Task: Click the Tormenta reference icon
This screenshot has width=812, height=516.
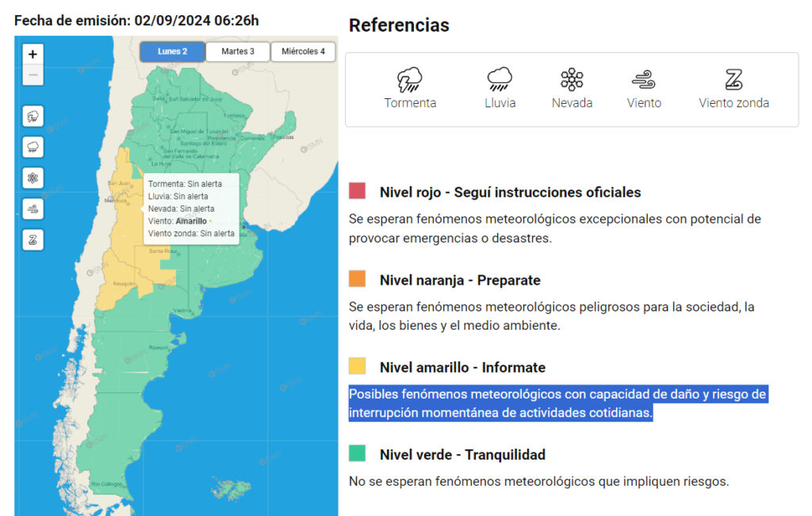Action: [410, 80]
